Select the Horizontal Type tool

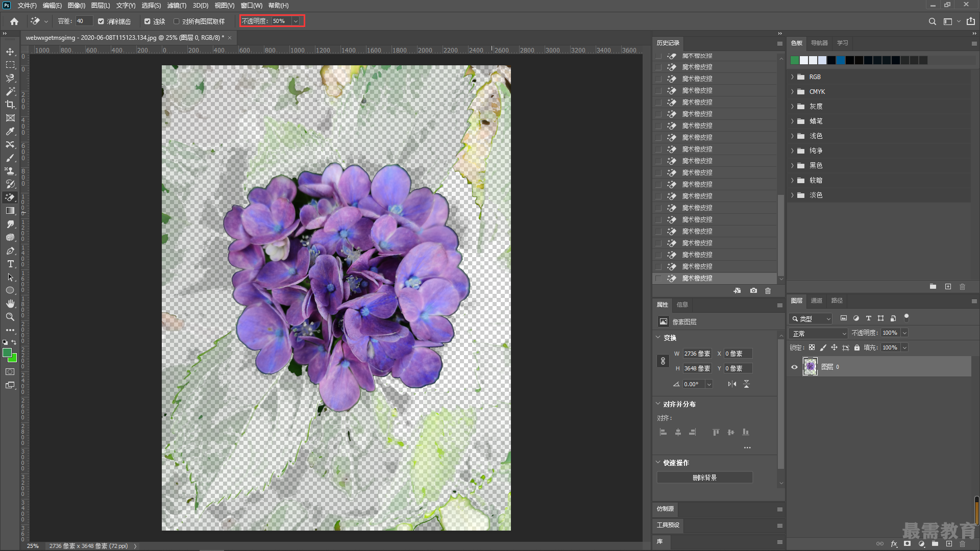(x=10, y=264)
